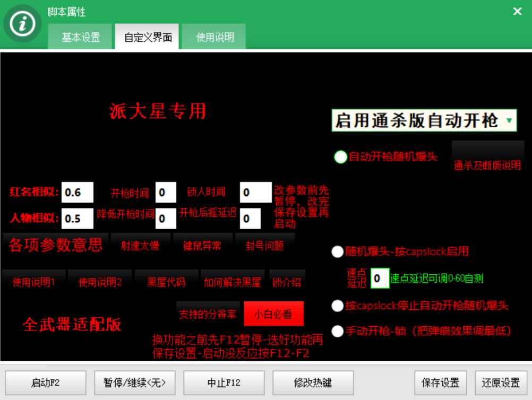The image size is (532, 400).
Task: Edit the 红名相似 value field
Action: 76,192
